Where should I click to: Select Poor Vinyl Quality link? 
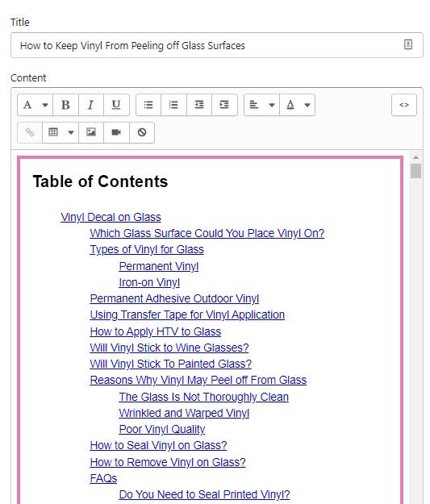pos(162,429)
